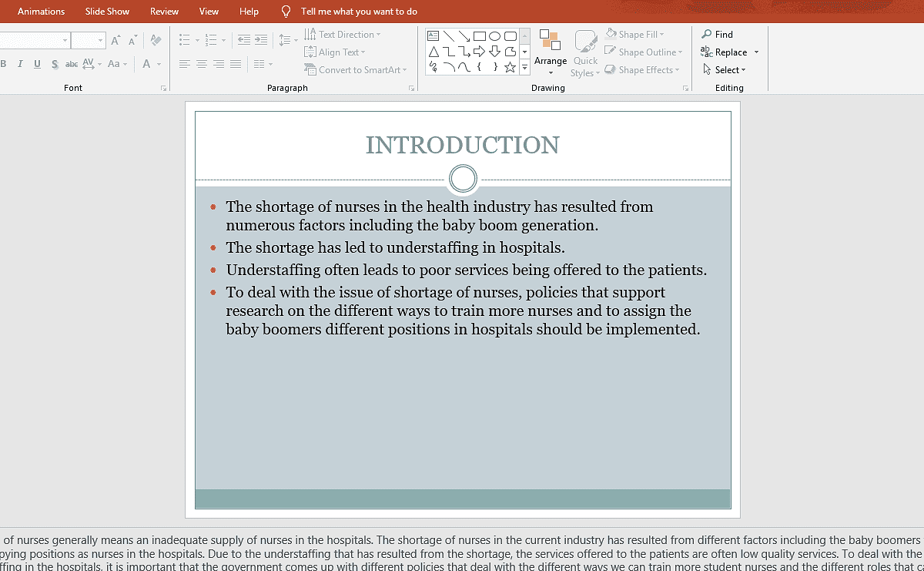Open the Align Text dropdown
The height and width of the screenshot is (571, 924).
[335, 52]
